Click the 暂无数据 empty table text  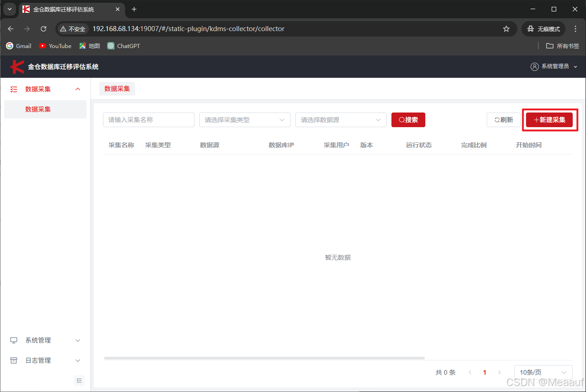338,258
